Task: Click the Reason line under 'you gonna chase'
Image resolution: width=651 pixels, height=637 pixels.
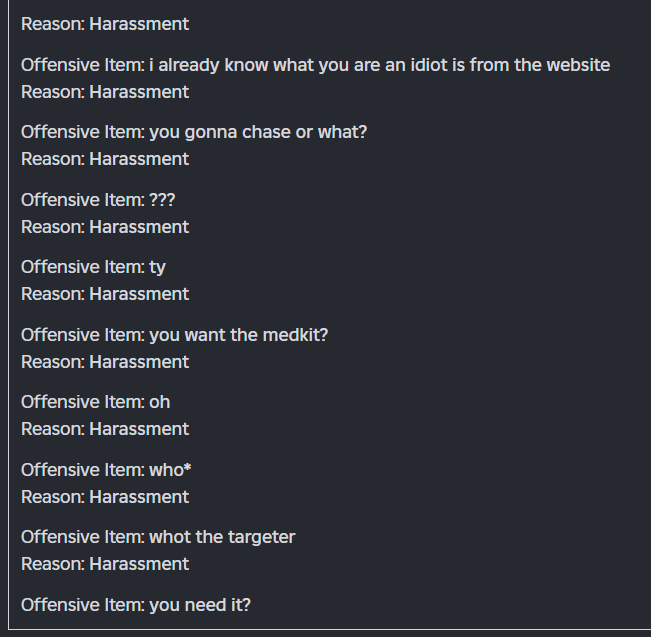Action: coord(105,159)
